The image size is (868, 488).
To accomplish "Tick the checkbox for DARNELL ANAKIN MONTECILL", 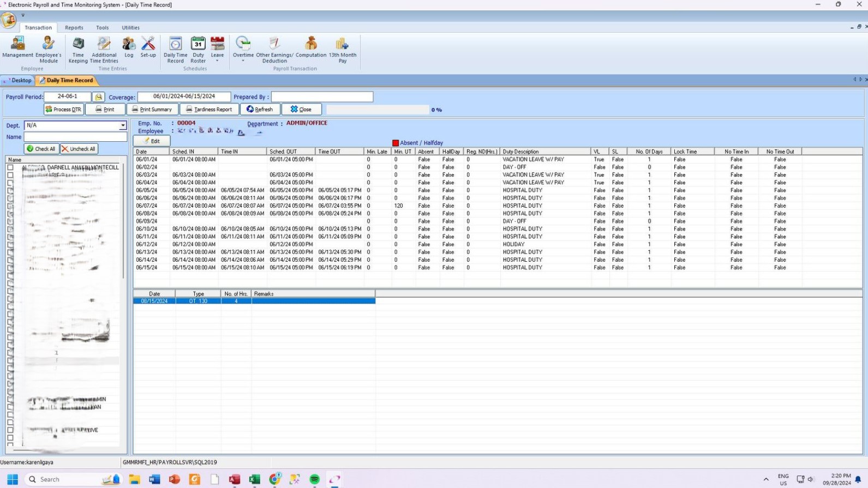I will pos(10,167).
